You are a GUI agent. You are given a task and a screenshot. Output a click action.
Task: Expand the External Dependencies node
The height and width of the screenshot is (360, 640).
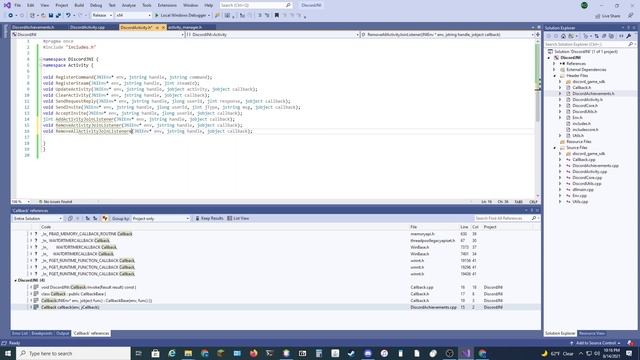click(x=555, y=70)
